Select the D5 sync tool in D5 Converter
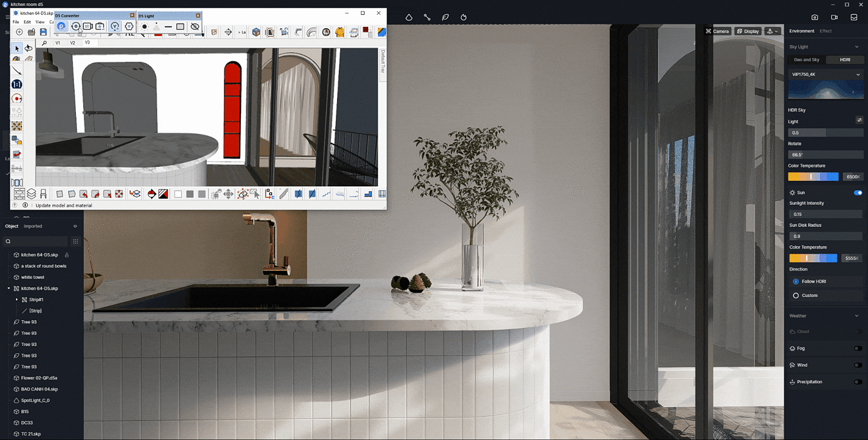The height and width of the screenshot is (440, 868). [61, 26]
